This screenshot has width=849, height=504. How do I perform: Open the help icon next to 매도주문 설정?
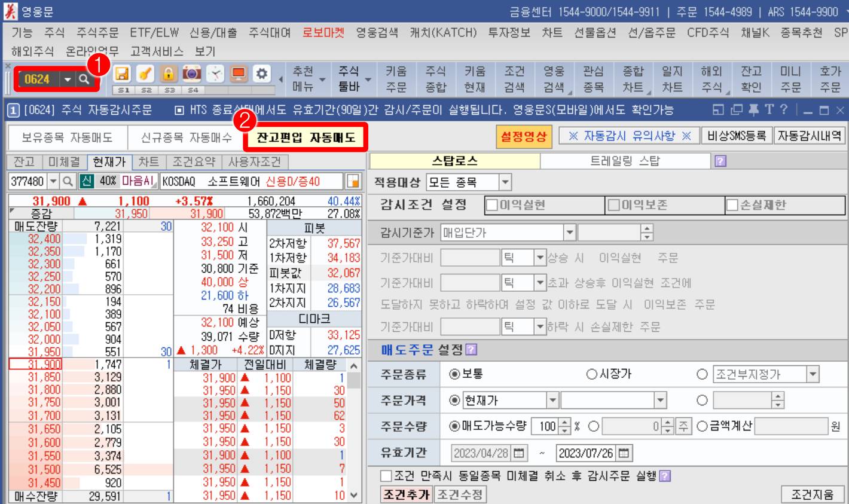(x=471, y=350)
